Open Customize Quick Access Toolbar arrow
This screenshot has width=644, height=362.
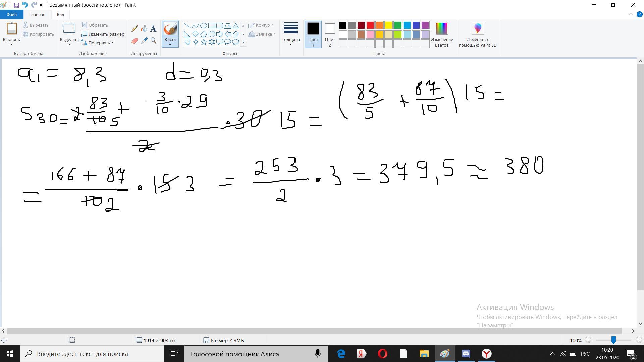[x=41, y=5]
